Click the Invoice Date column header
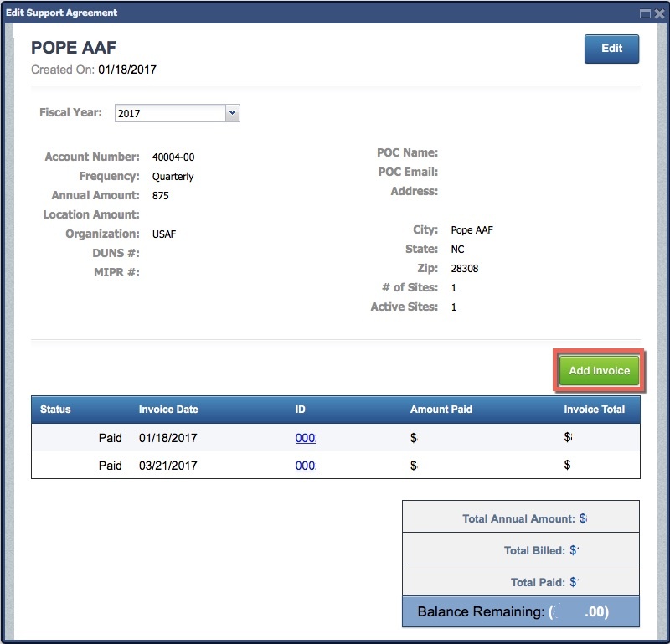The width and height of the screenshot is (670, 644). pyautogui.click(x=168, y=410)
